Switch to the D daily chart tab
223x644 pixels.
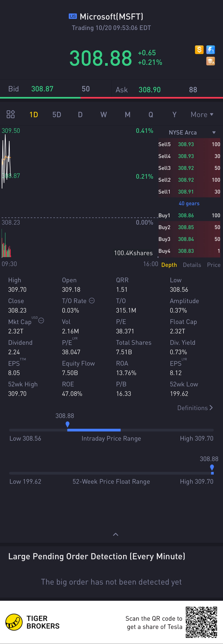(x=80, y=115)
